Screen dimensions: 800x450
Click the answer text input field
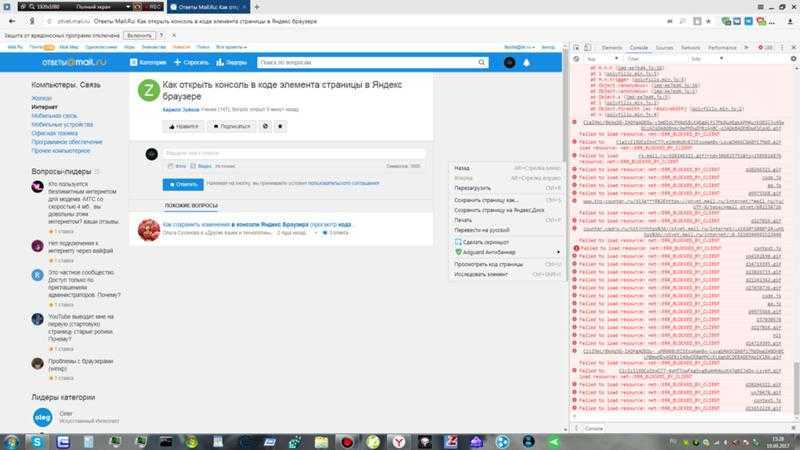click(x=294, y=153)
